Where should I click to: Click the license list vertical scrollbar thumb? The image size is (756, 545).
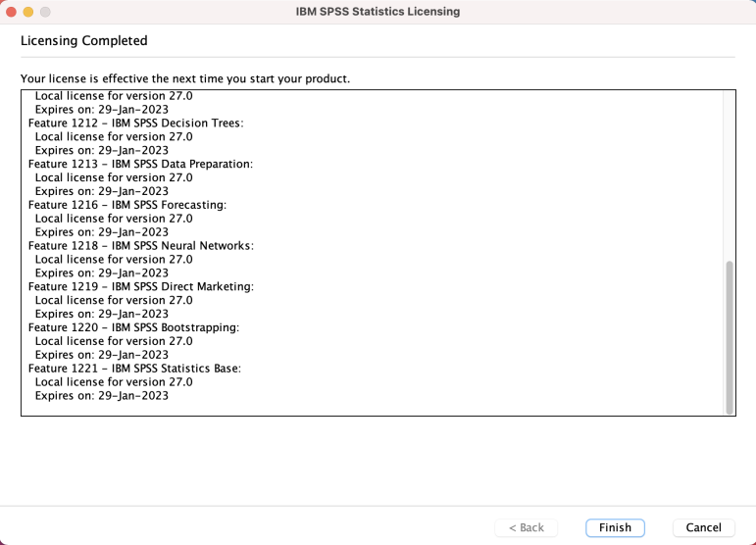pyautogui.click(x=730, y=337)
